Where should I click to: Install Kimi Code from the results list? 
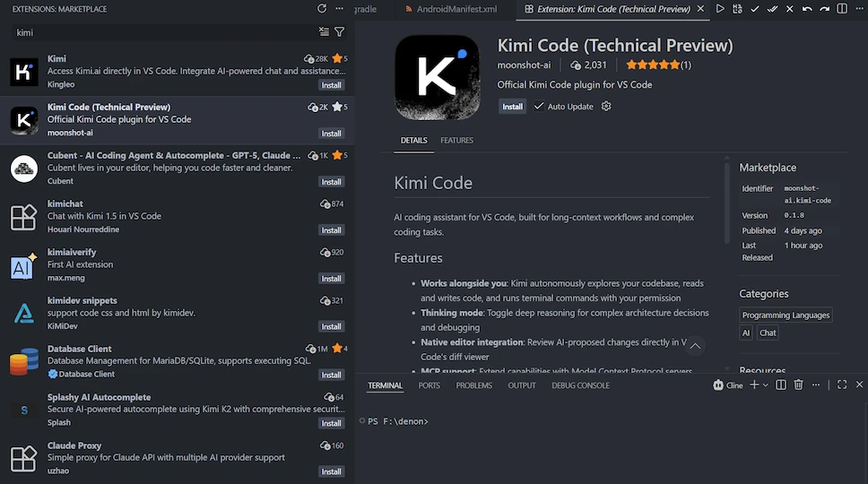(331, 134)
